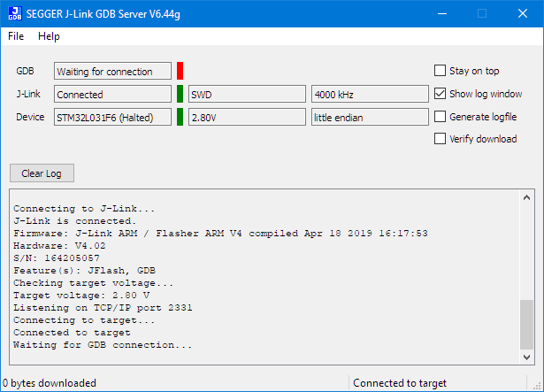
Task: Click the SWD interface field
Action: [247, 94]
